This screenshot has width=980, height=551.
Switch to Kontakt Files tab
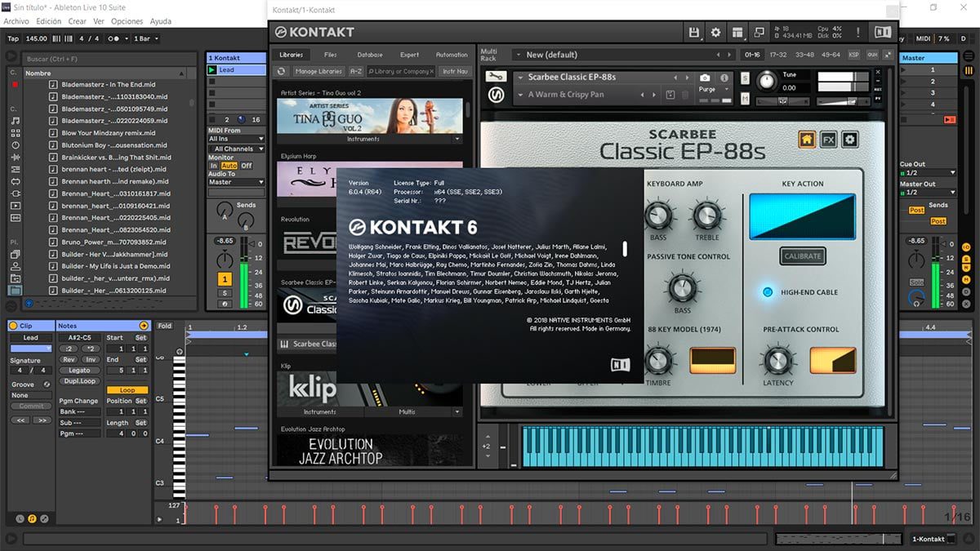point(330,55)
